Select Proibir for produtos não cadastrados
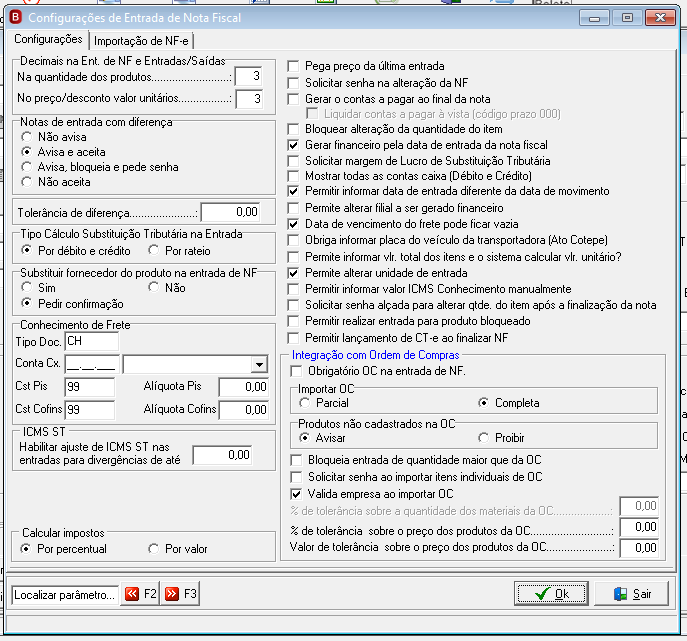The image size is (687, 641). 483,438
